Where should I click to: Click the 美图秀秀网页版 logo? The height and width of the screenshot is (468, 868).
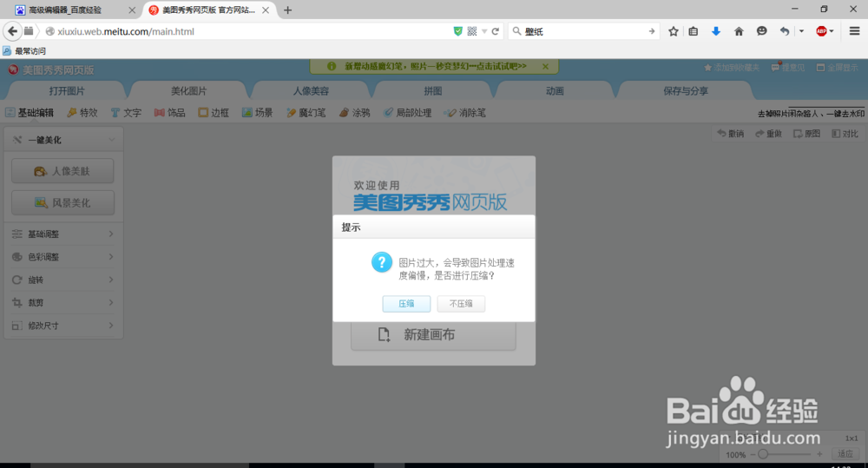pyautogui.click(x=51, y=69)
